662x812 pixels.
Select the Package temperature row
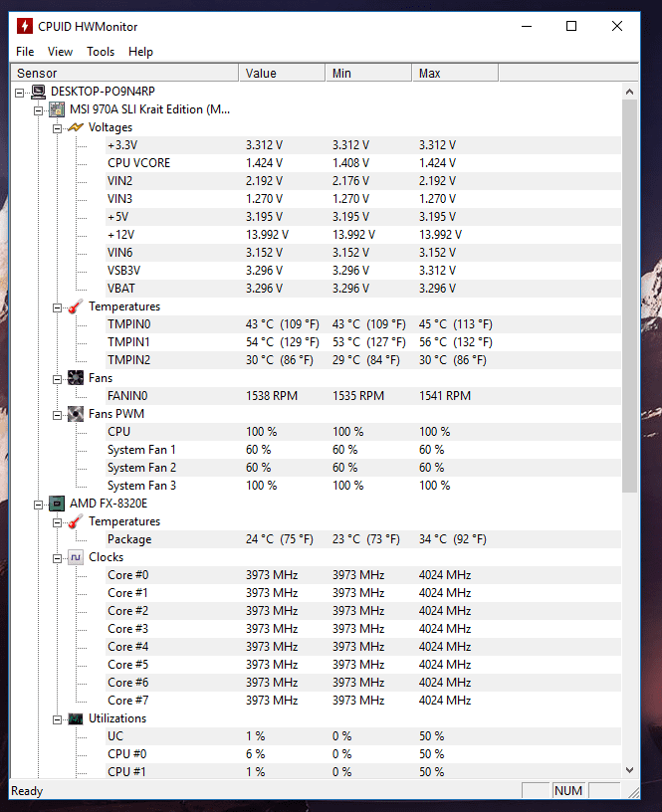tap(363, 539)
